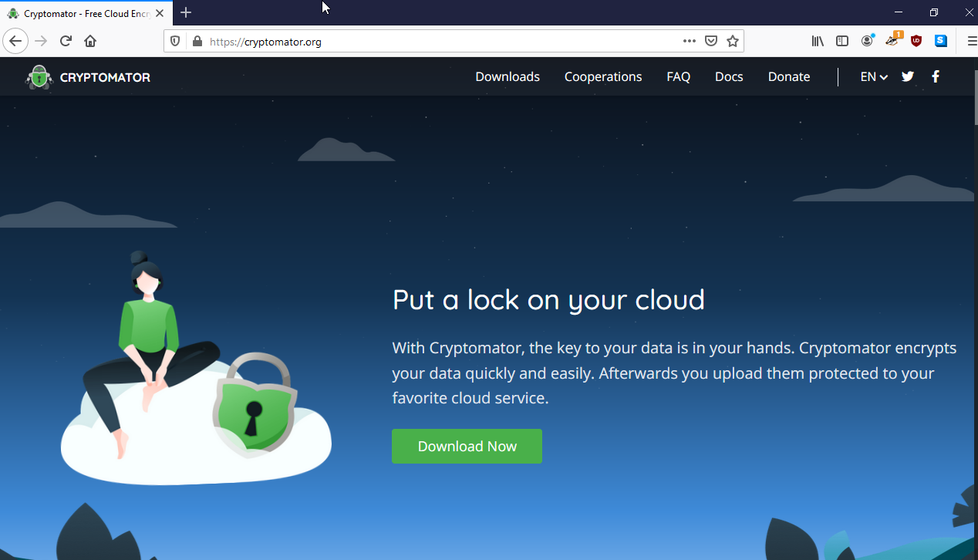Click the blue S extension icon
This screenshot has width=978, height=560.
point(941,42)
